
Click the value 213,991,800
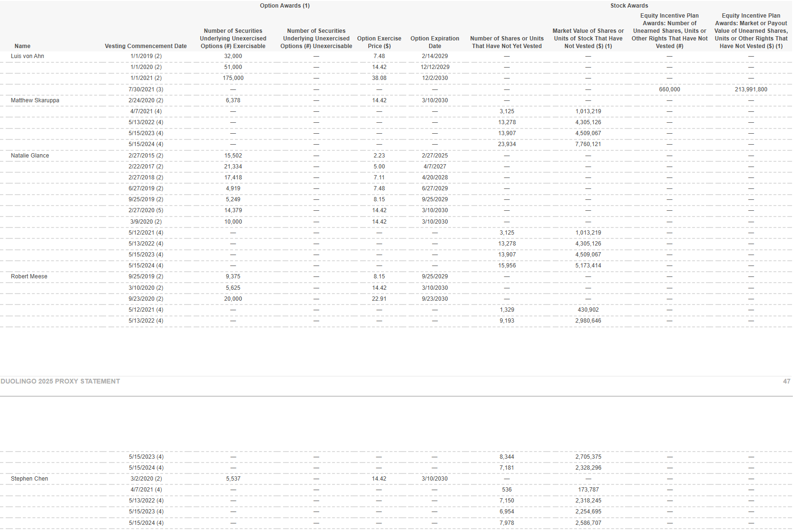click(751, 89)
